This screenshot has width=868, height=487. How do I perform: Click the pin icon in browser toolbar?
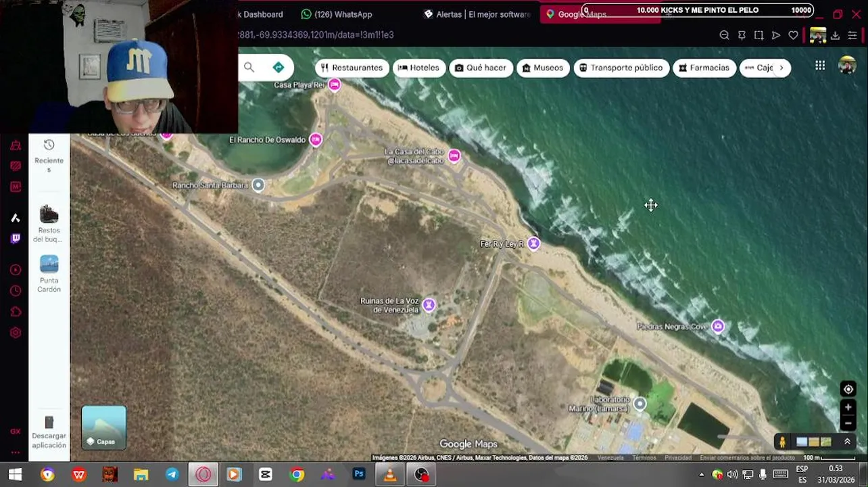742,35
